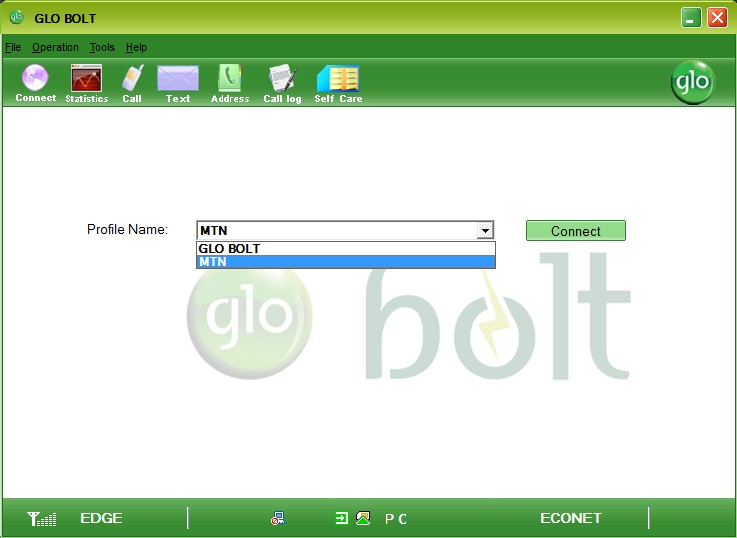Open the File menu
The image size is (737, 538).
click(13, 47)
